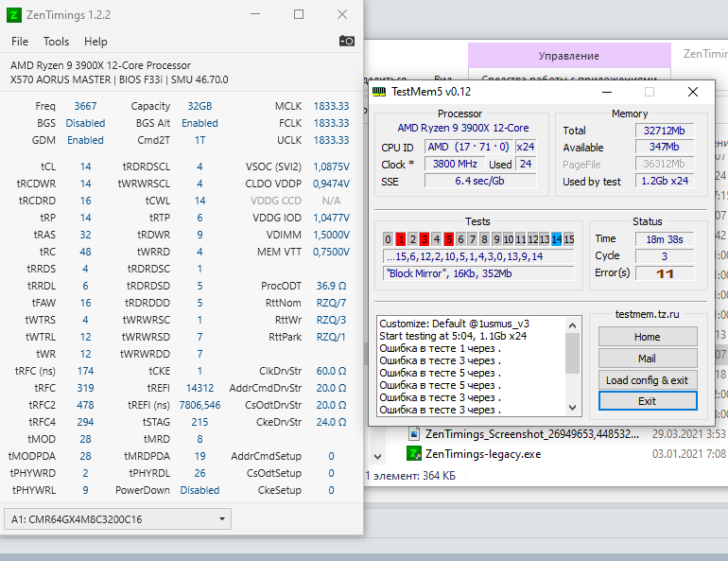Click the Cycle field showing 3
728x561 pixels.
[x=665, y=256]
